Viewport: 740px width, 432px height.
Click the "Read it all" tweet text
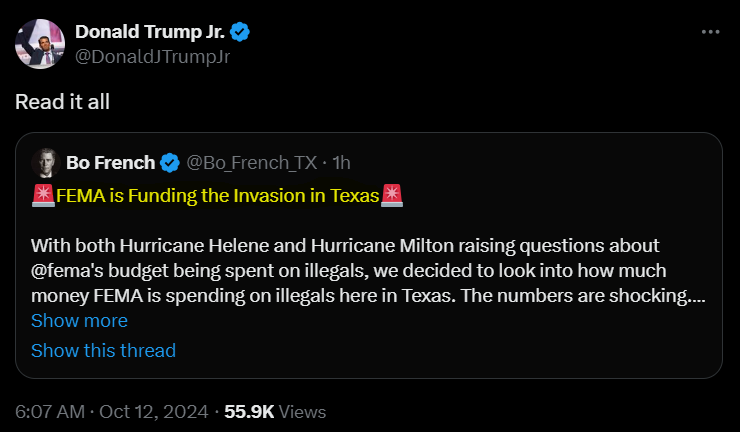(x=63, y=101)
